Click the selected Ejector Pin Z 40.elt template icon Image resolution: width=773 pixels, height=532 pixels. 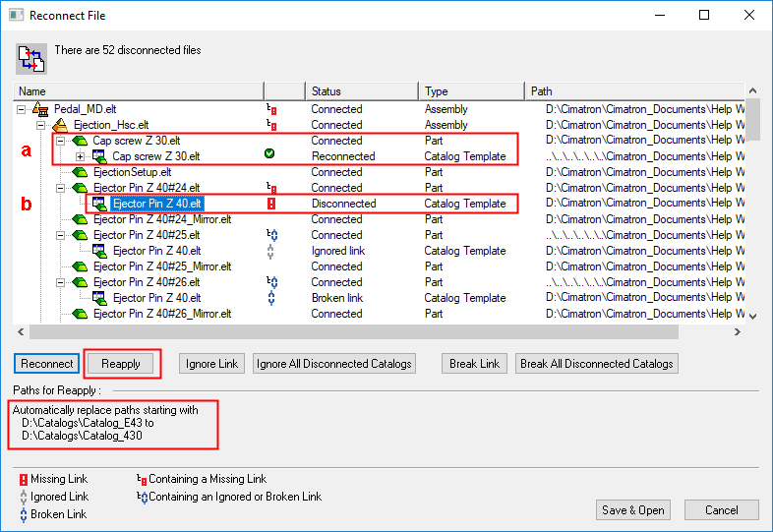[99, 204]
